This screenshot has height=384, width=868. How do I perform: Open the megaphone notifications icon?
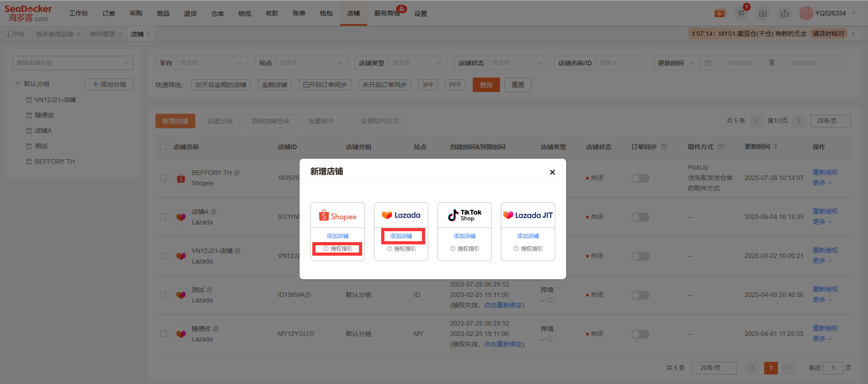[741, 14]
